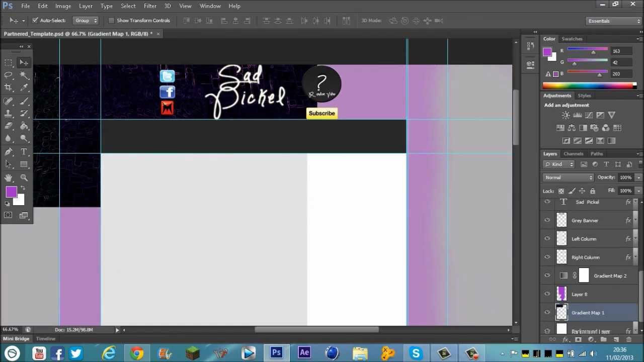Select the Brush tool
The image size is (644, 362).
click(x=24, y=101)
